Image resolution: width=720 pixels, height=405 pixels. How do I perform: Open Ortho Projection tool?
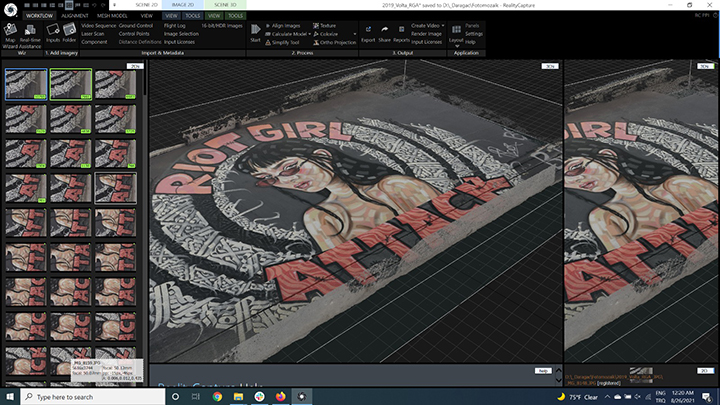334,42
